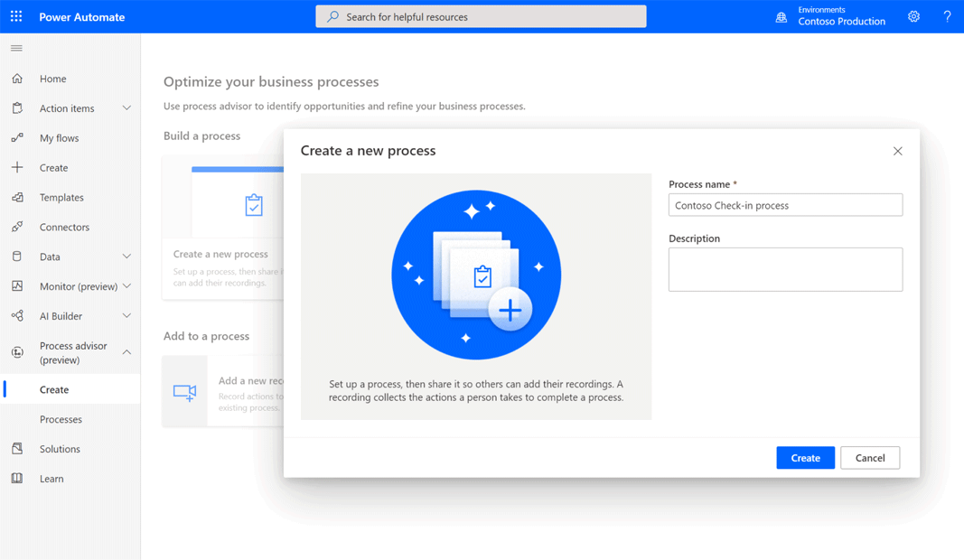Click the Cancel button
Viewport: 964px width, 560px height.
click(x=870, y=458)
